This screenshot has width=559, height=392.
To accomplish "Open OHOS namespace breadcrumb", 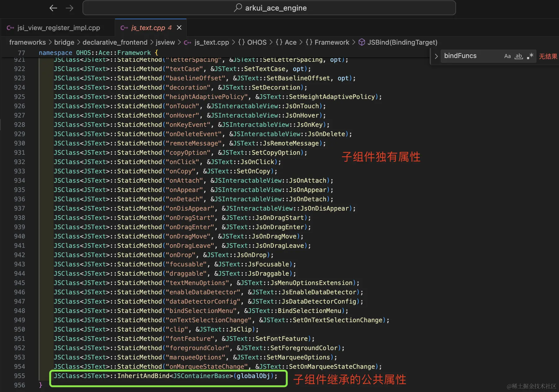I will tap(257, 42).
